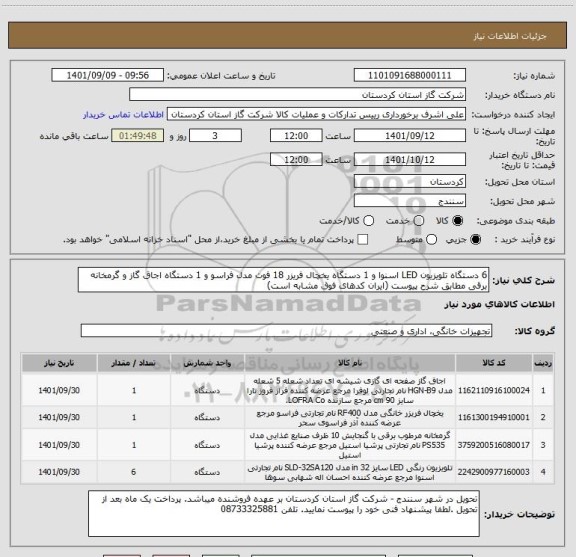Select the کالا radio button
The width and height of the screenshot is (576, 557).
coord(458,221)
